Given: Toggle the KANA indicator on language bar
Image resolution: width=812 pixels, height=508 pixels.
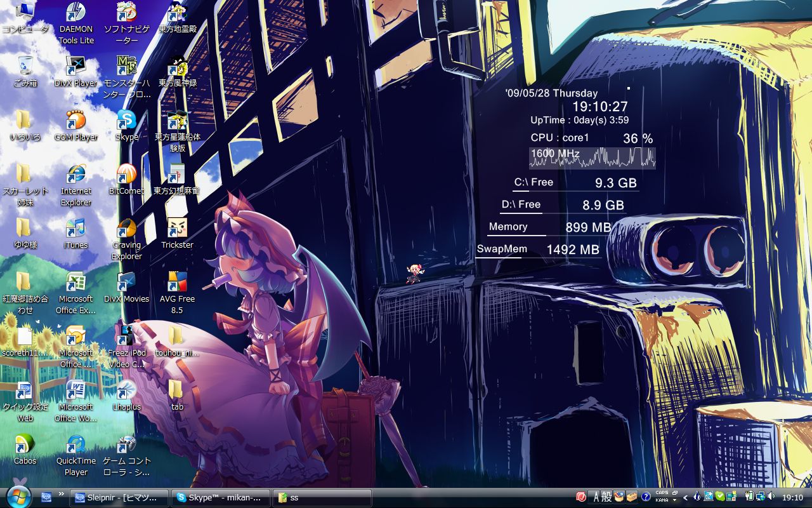Looking at the screenshot, I should click(662, 500).
